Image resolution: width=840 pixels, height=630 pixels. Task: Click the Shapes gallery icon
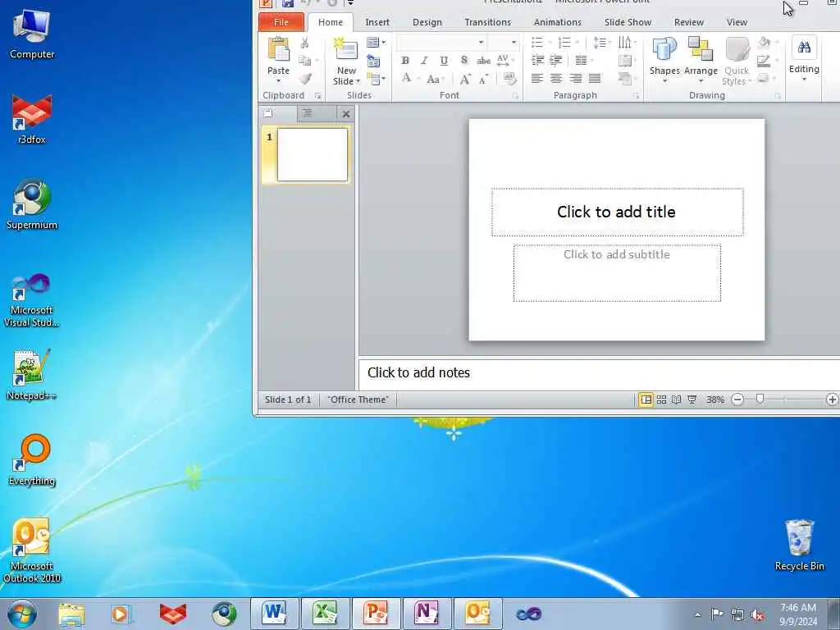(664, 49)
